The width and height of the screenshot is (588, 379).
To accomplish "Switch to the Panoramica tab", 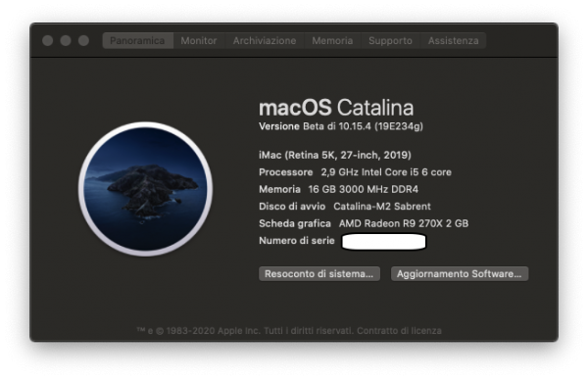I will coord(137,40).
